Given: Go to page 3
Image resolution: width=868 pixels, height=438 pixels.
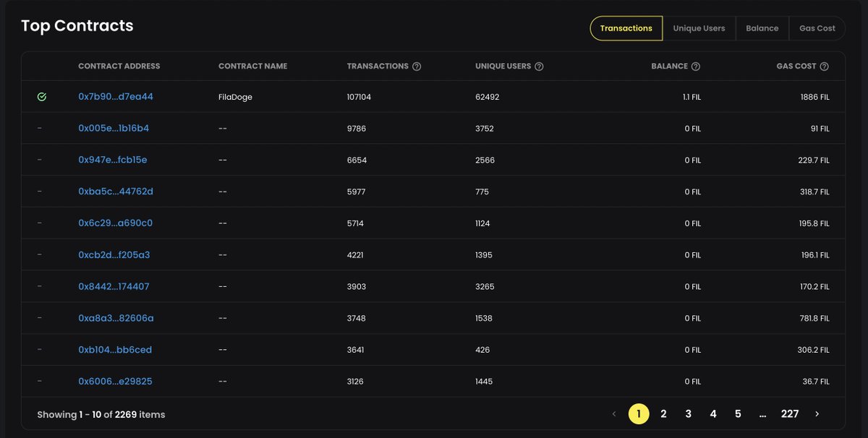Looking at the screenshot, I should tap(689, 414).
